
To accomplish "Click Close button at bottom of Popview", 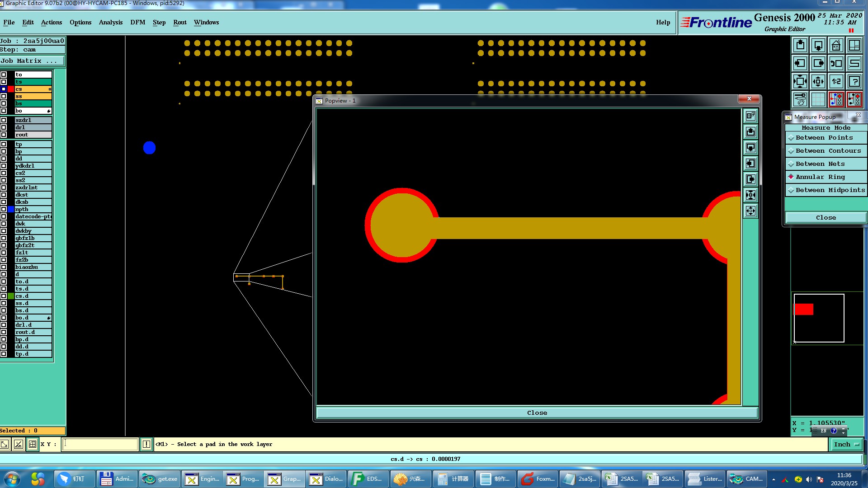I will [x=537, y=413].
